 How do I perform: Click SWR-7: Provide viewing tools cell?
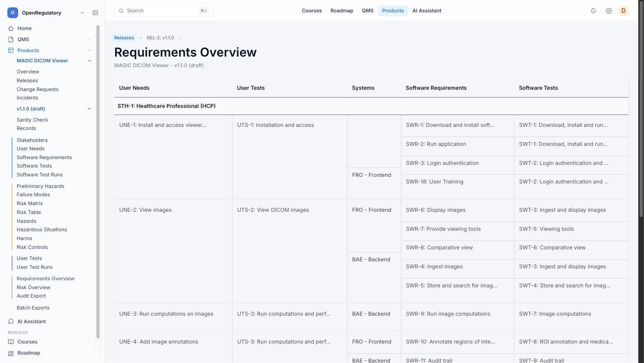pyautogui.click(x=457, y=231)
